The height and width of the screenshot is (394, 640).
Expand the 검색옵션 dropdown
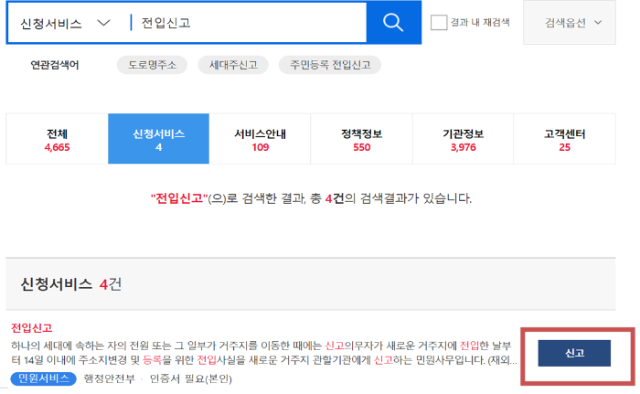tap(569, 22)
